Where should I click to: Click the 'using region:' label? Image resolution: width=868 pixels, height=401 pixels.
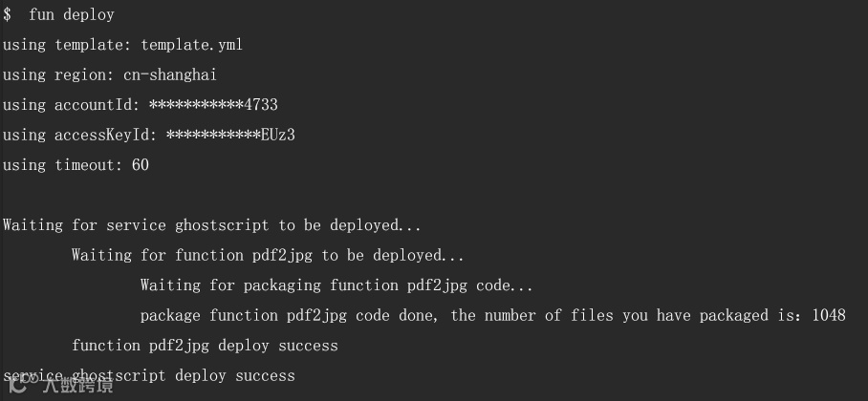point(58,74)
